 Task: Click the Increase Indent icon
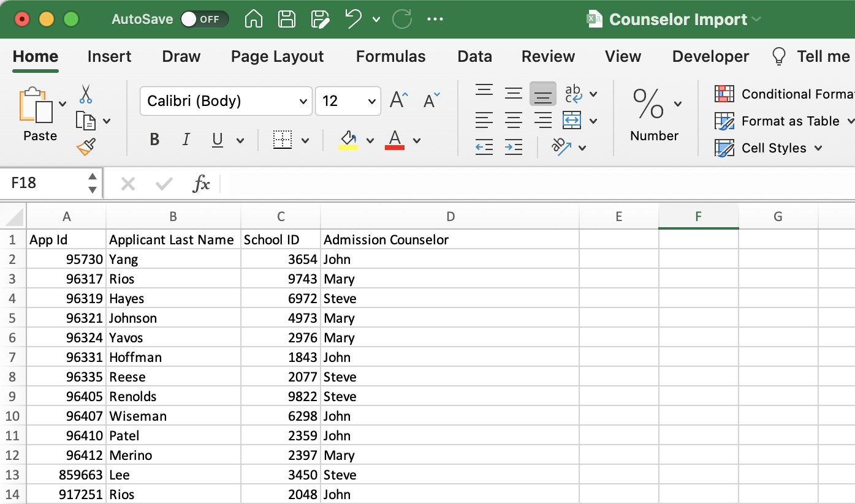click(513, 148)
